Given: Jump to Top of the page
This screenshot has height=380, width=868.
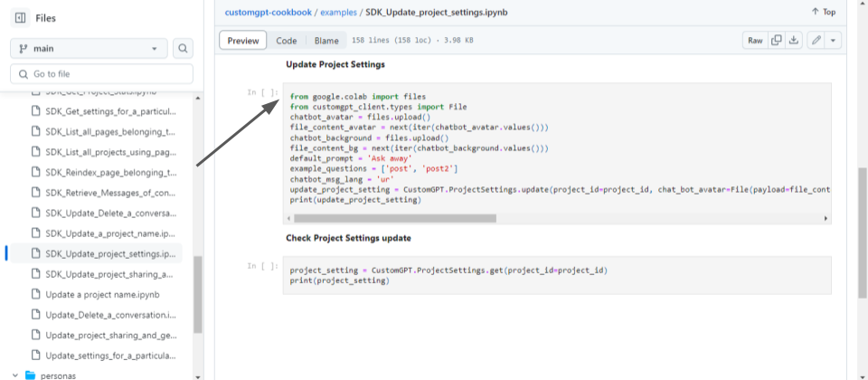Looking at the screenshot, I should [823, 12].
